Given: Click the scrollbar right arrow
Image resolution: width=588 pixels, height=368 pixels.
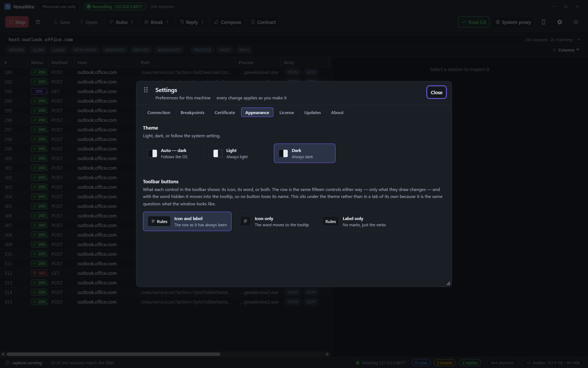Looking at the screenshot, I should pos(327,354).
